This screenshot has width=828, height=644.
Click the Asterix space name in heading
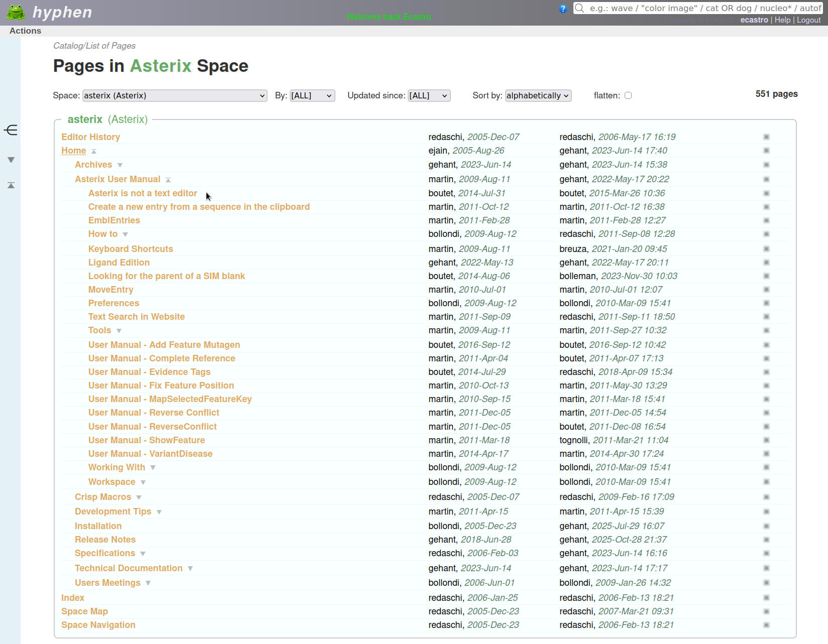click(x=161, y=66)
